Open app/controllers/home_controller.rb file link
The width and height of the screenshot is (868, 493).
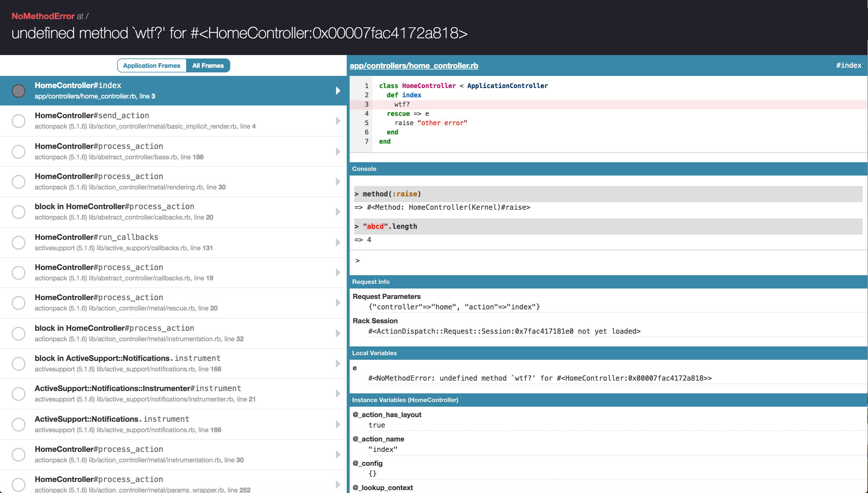pos(414,65)
